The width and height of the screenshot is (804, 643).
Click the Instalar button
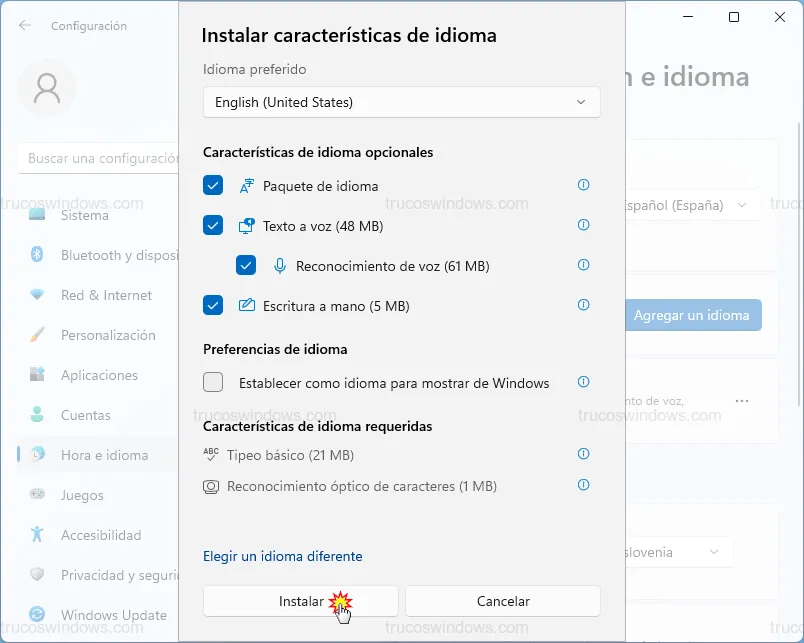(300, 601)
